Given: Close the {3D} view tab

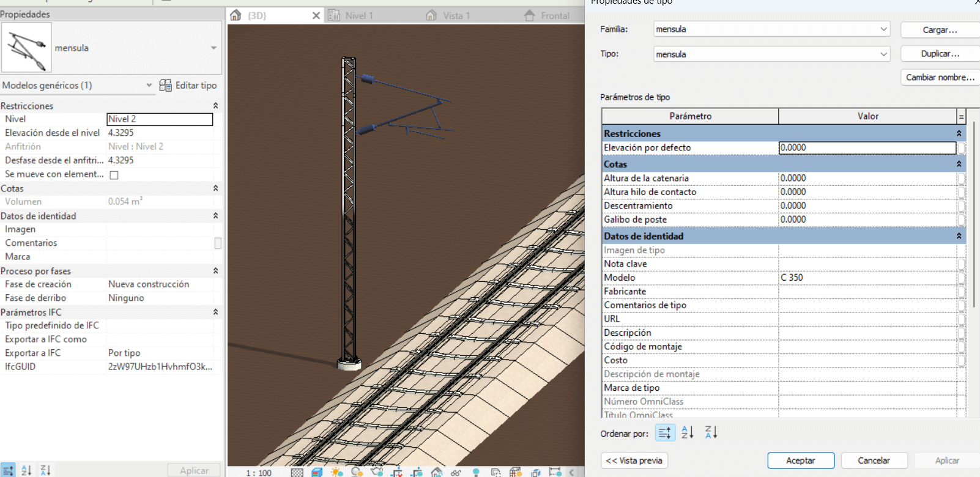Looking at the screenshot, I should [x=316, y=15].
